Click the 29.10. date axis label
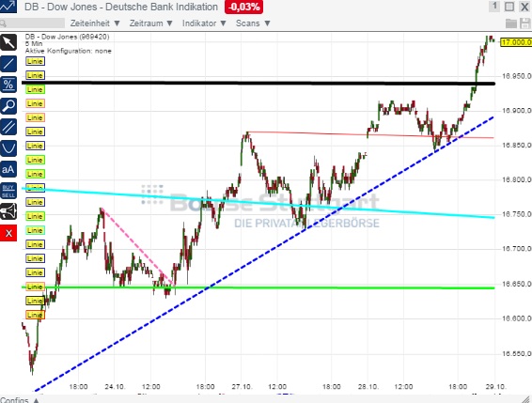 click(x=495, y=387)
